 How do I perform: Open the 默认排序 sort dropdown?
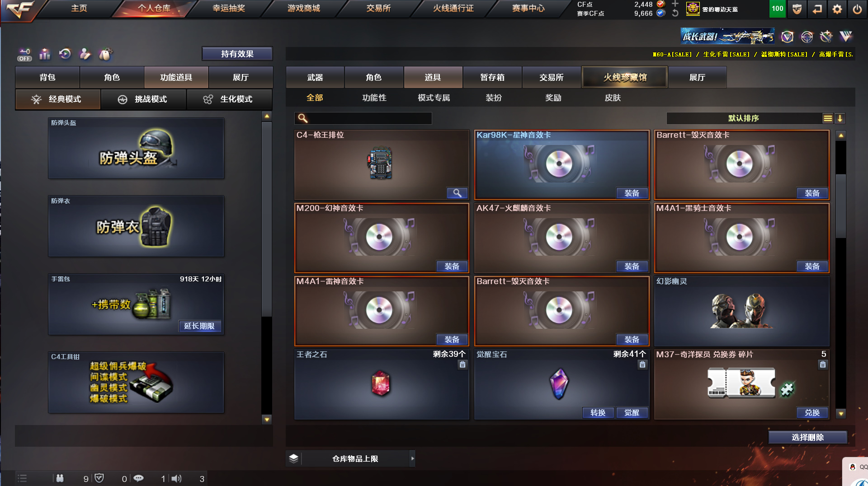point(744,118)
